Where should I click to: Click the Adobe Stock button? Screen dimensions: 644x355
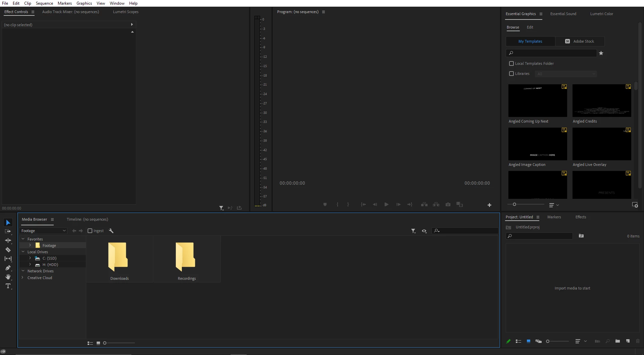click(580, 41)
